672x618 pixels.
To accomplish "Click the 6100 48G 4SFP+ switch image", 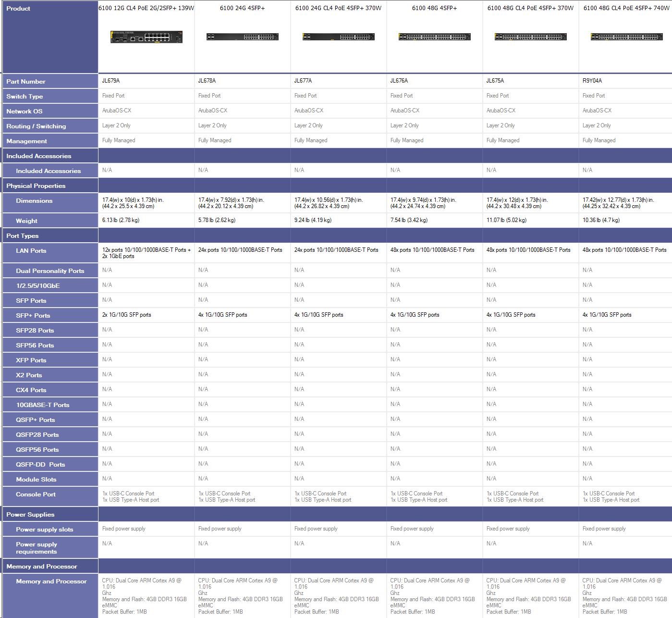I will tap(434, 37).
